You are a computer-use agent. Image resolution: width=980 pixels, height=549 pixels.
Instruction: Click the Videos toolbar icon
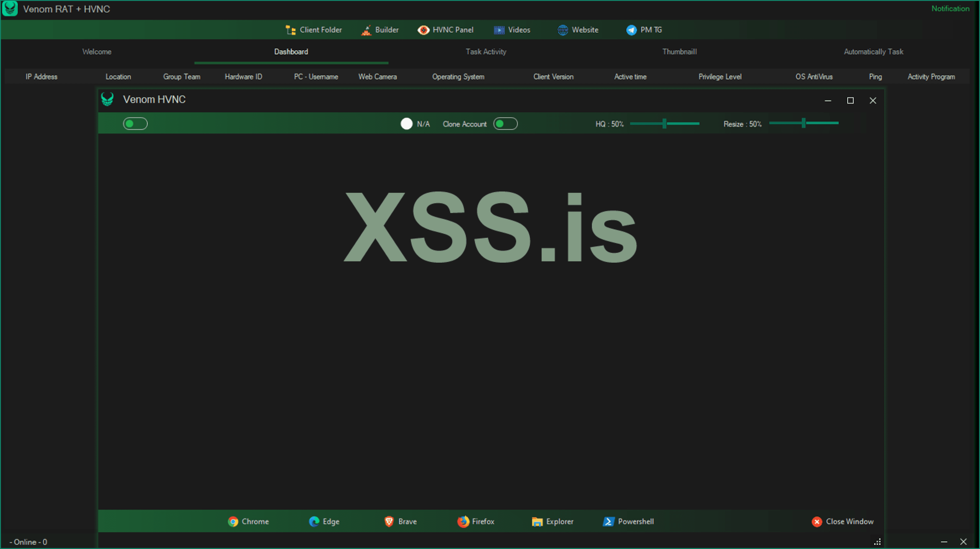[x=499, y=30]
